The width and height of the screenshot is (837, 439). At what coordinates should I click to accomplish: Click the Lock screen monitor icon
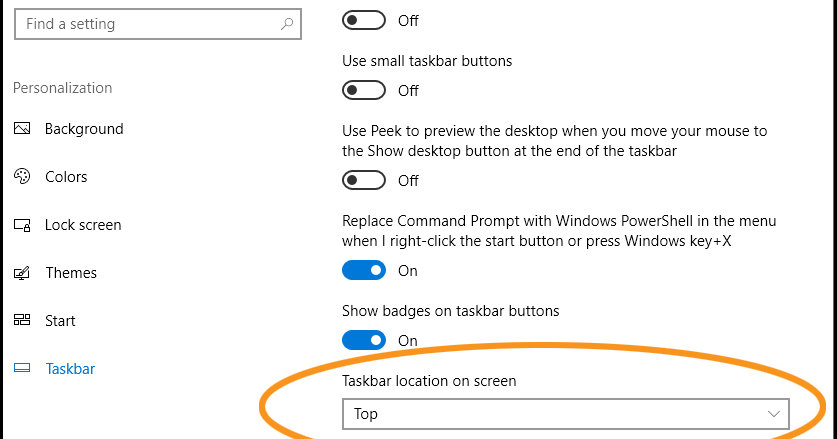(22, 225)
